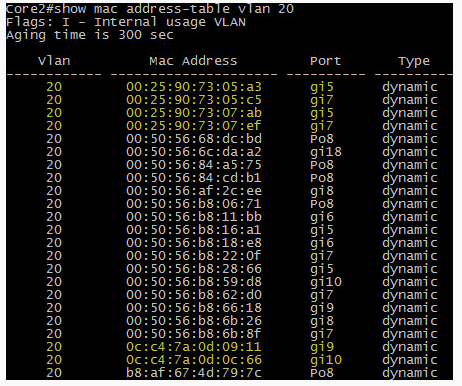Select the 'Mac Address' column header
The image size is (462, 386).
(193, 61)
